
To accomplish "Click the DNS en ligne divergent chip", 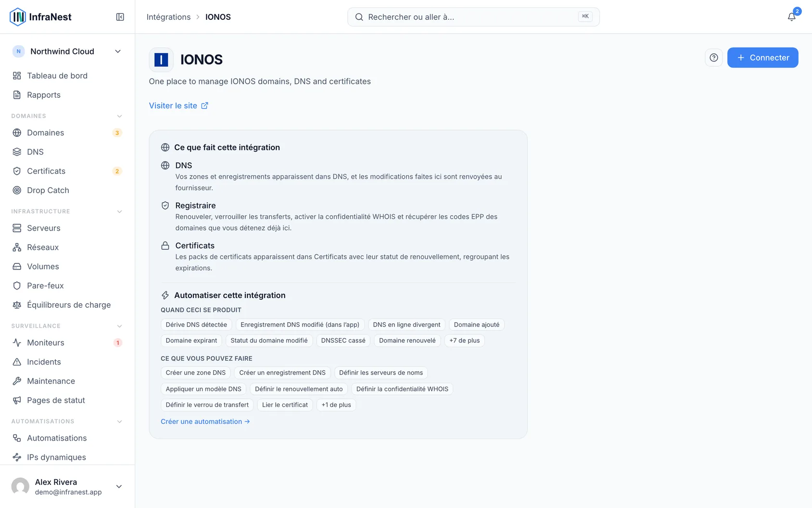I will 406,325.
